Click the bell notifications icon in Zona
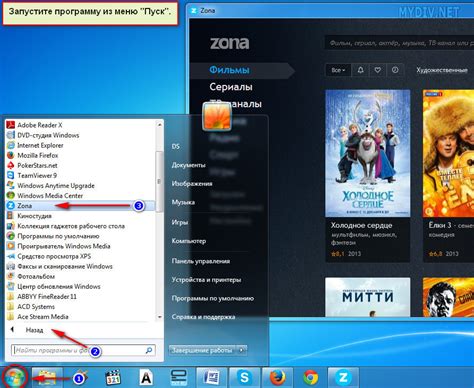474x388 pixels. tap(360, 70)
